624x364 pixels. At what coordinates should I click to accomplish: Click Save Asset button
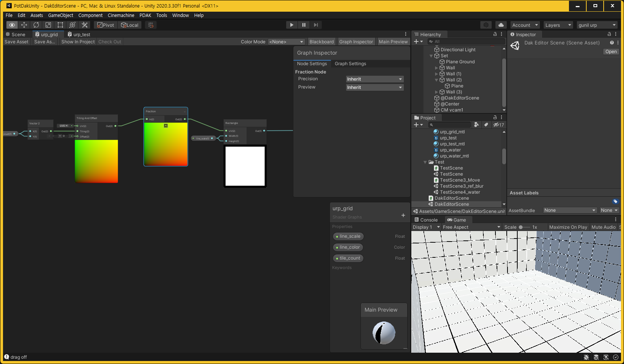point(16,42)
